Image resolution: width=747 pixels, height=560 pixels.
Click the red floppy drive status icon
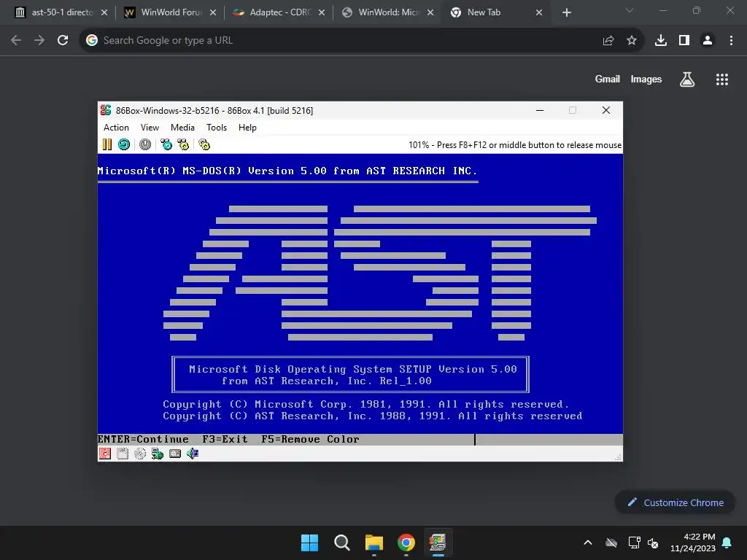click(105, 454)
